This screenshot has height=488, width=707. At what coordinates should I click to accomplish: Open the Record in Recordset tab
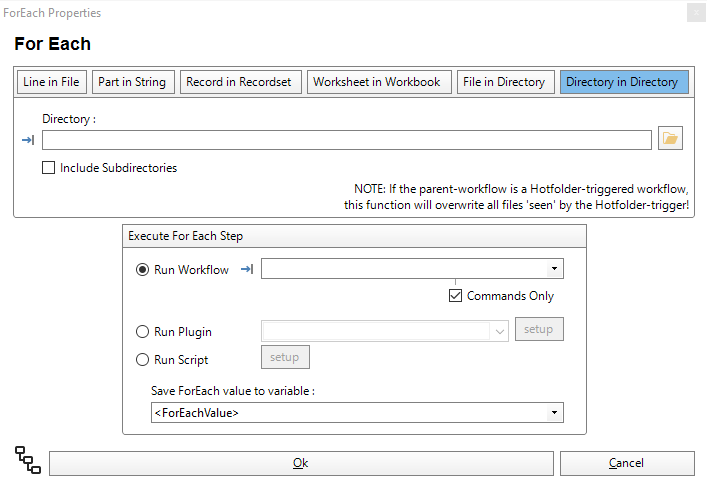coord(239,82)
